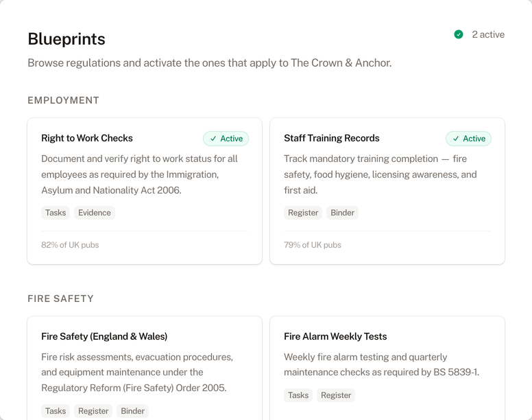Screen dimensions: 532x420
Task: Click Tasks tag on Right to Work Checks
Action: coord(56,213)
